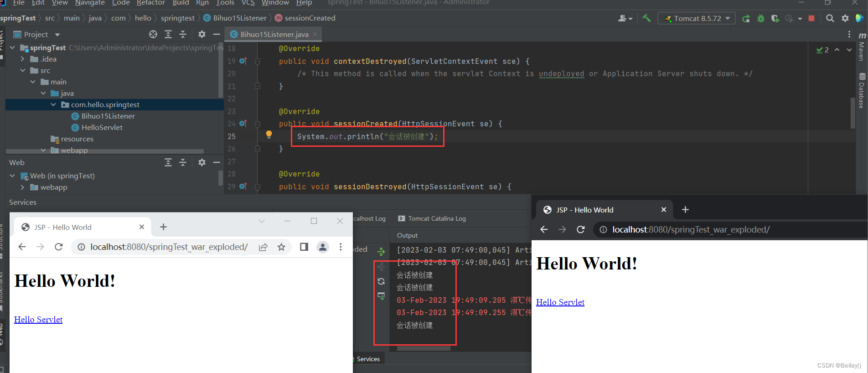Expand the .idea folder
868x373 pixels.
pyautogui.click(x=23, y=59)
